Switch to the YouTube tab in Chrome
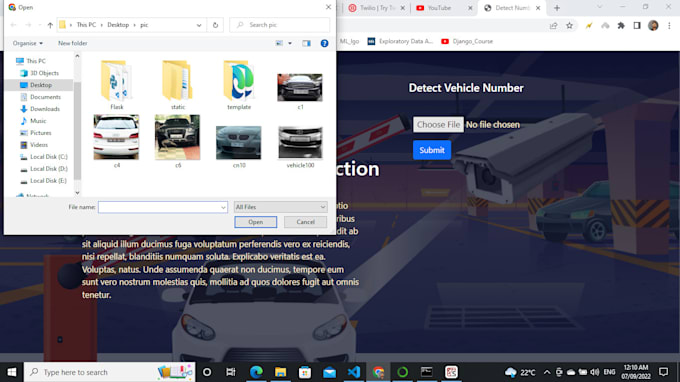This screenshot has width=680, height=382. tap(444, 8)
